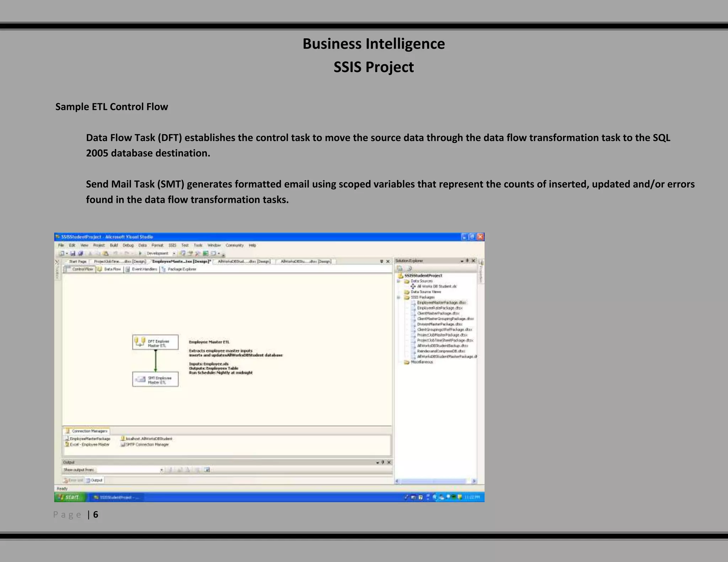Image resolution: width=728 pixels, height=562 pixels.
Task: Open the Format menu
Action: [157, 245]
